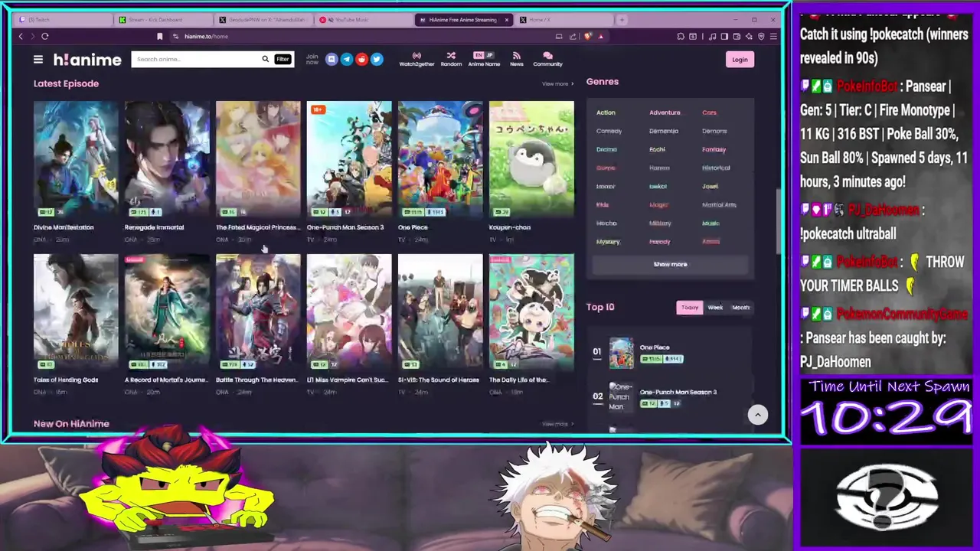Screen dimensions: 980x551
Task: Open the Telegram join link icon
Action: [x=346, y=59]
